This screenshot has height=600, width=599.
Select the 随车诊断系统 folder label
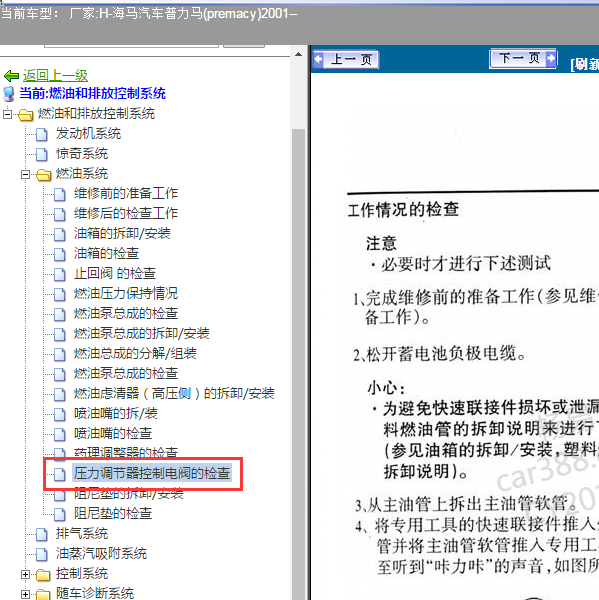(x=95, y=593)
